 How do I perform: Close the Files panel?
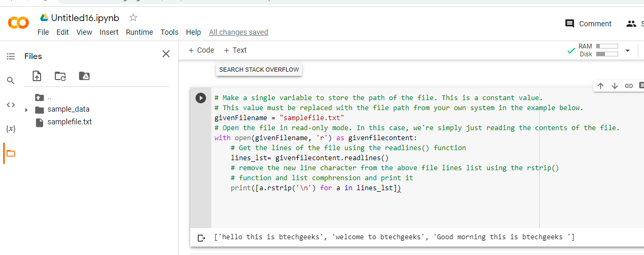166,54
